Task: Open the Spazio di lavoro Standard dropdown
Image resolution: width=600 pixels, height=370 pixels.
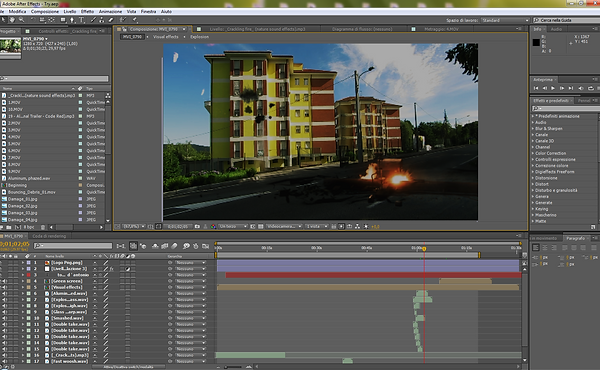Action: [x=505, y=20]
